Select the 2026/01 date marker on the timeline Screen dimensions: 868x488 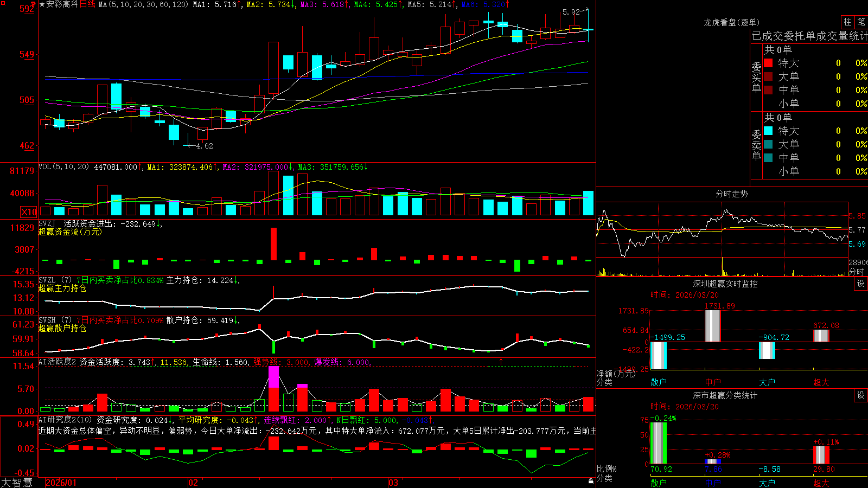[x=61, y=483]
